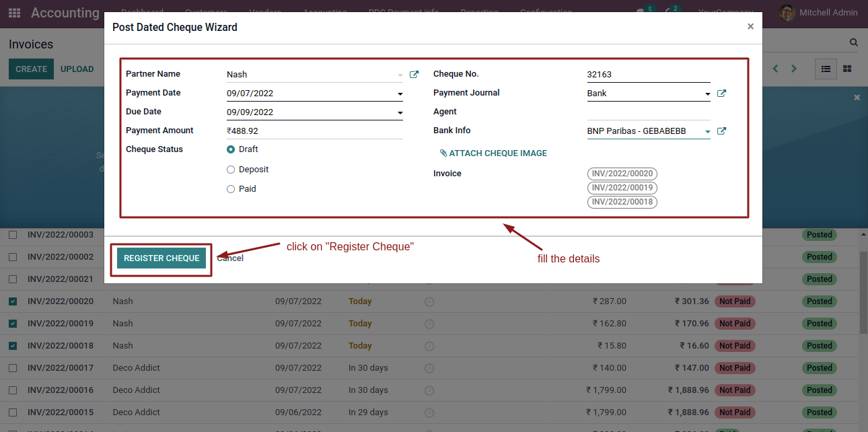Screen dimensions: 868x432
Task: Open external link for Payment Journal Bank
Action: [x=721, y=94]
